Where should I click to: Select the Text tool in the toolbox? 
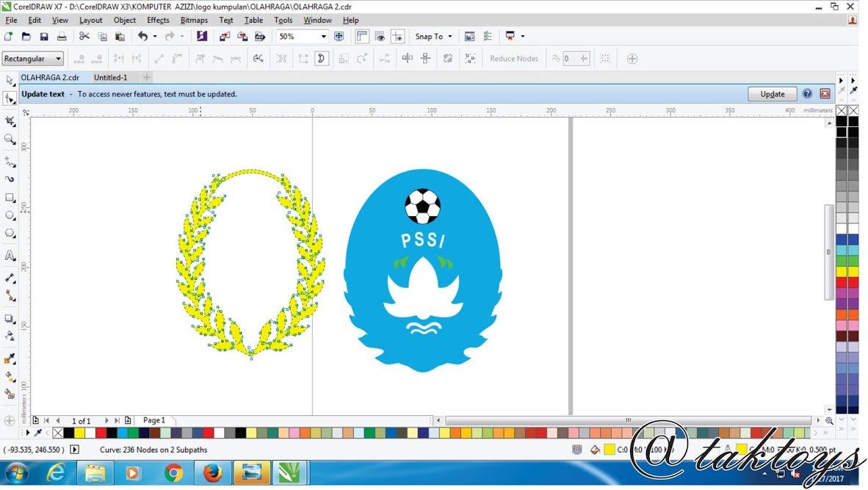click(10, 256)
